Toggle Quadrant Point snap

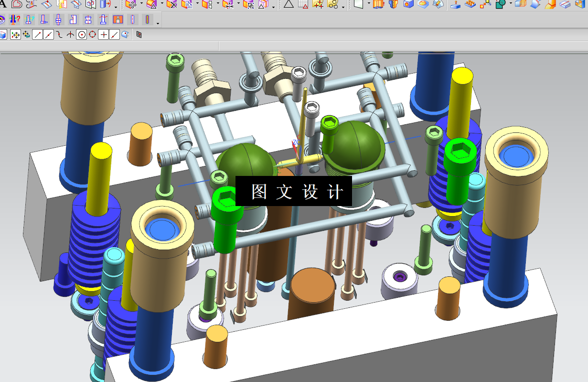tap(92, 34)
